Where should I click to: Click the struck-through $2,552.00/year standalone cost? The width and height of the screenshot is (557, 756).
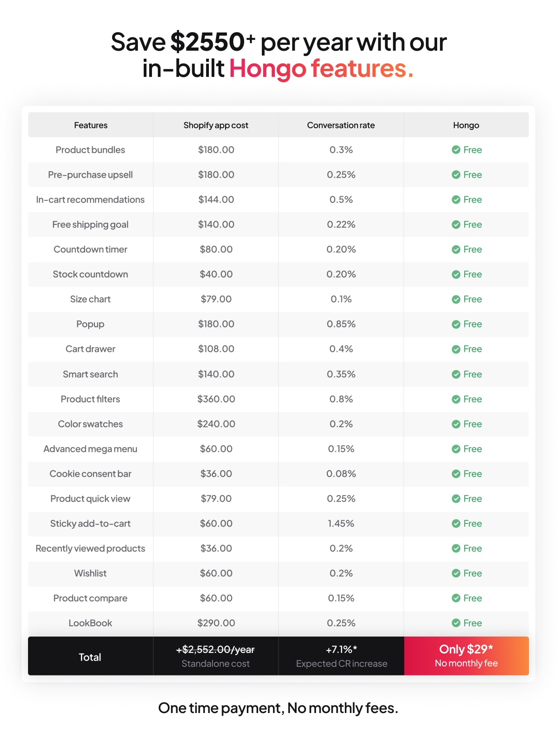[216, 650]
